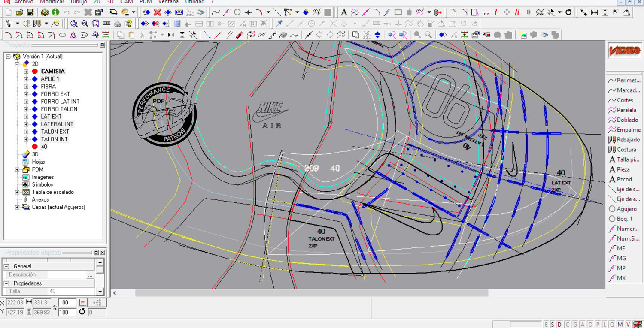Viewport: 644px width, 328px height.
Task: Click the ruler measure icon
Action: [x=106, y=23]
